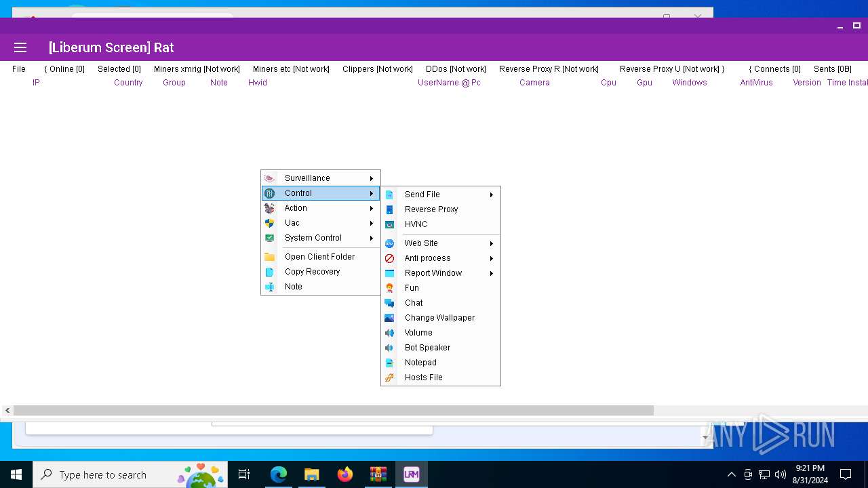Select Open Client Folder entry
This screenshot has width=868, height=488.
[x=320, y=257]
